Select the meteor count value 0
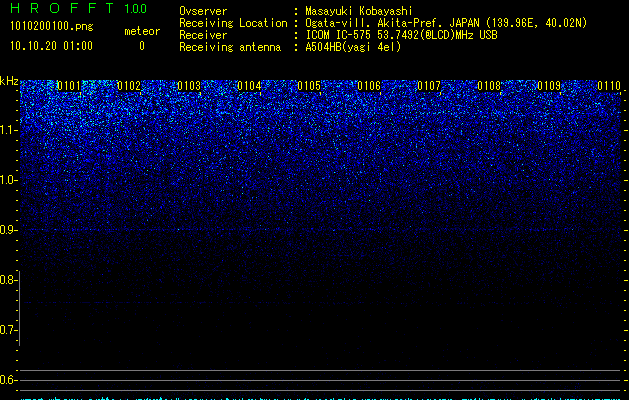The image size is (629, 400). point(142,46)
